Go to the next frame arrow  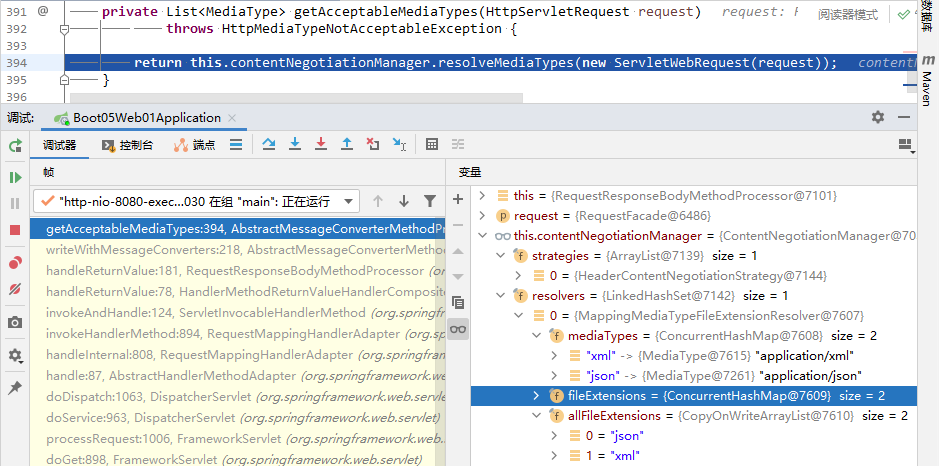pyautogui.click(x=404, y=201)
